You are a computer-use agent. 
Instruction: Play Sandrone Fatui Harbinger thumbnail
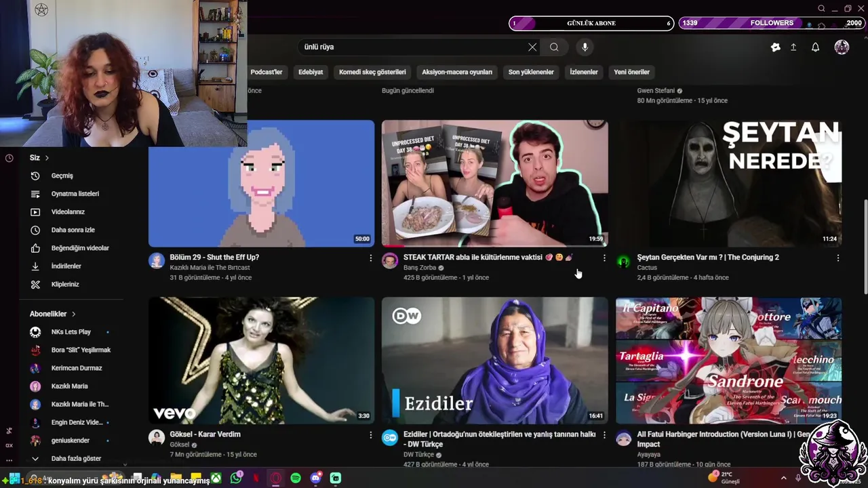click(728, 361)
